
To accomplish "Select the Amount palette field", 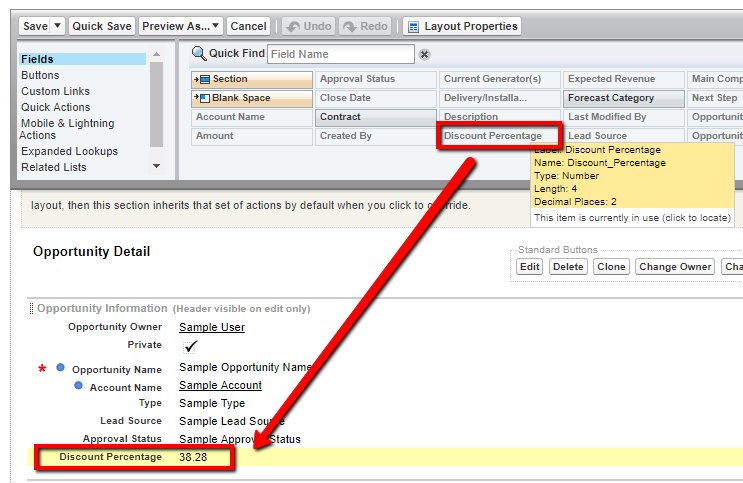I will point(252,136).
